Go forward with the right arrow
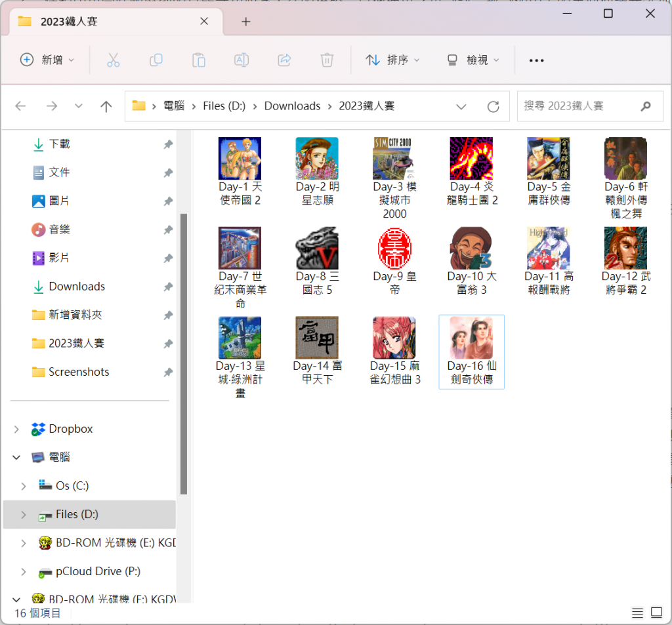672x625 pixels. pos(52,106)
